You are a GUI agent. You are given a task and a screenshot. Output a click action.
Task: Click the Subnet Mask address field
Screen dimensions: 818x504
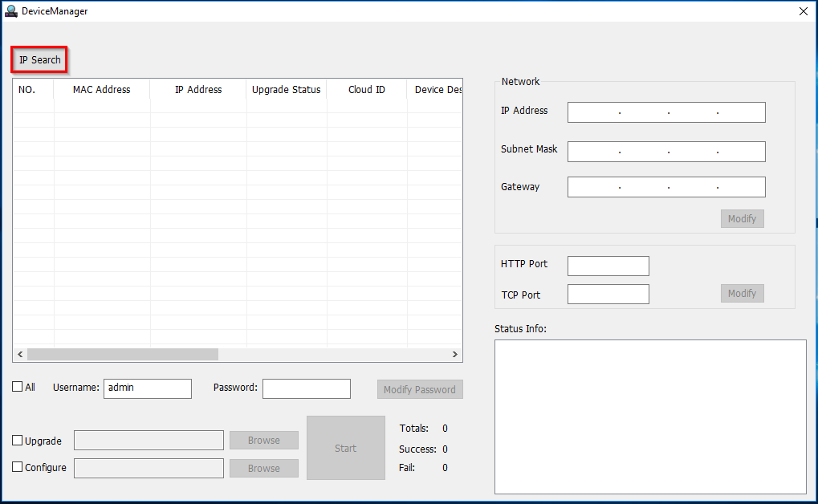665,151
